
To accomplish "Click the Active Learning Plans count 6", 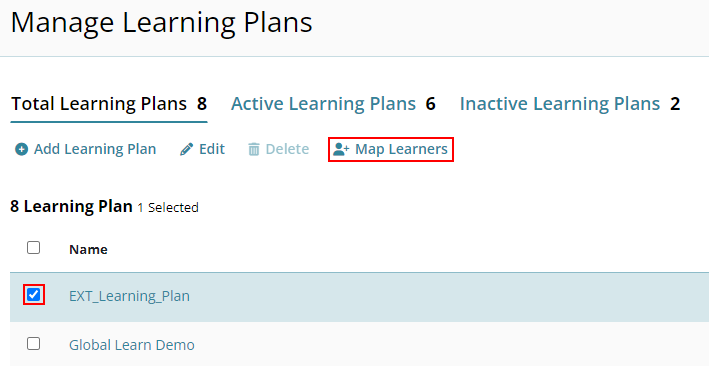I will pyautogui.click(x=430, y=104).
